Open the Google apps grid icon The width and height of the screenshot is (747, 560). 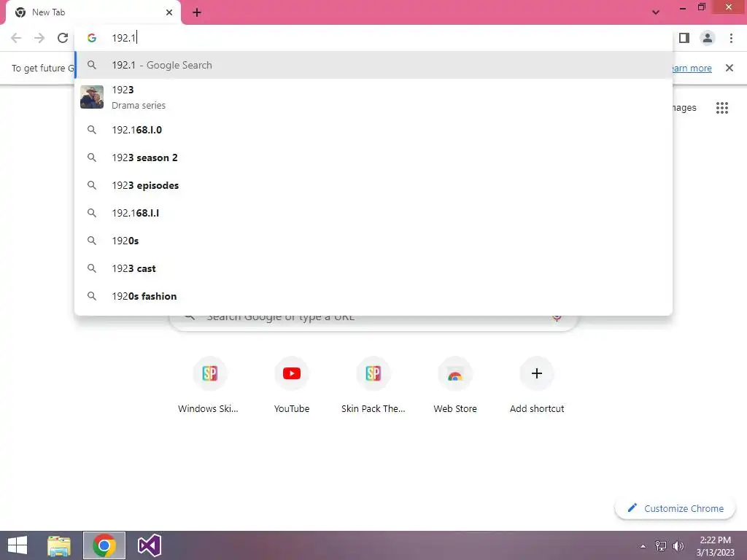[x=722, y=108]
